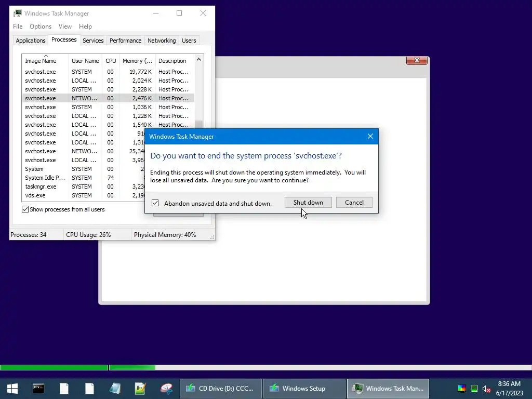Click the Shut down button
This screenshot has width=532, height=399.
point(308,203)
